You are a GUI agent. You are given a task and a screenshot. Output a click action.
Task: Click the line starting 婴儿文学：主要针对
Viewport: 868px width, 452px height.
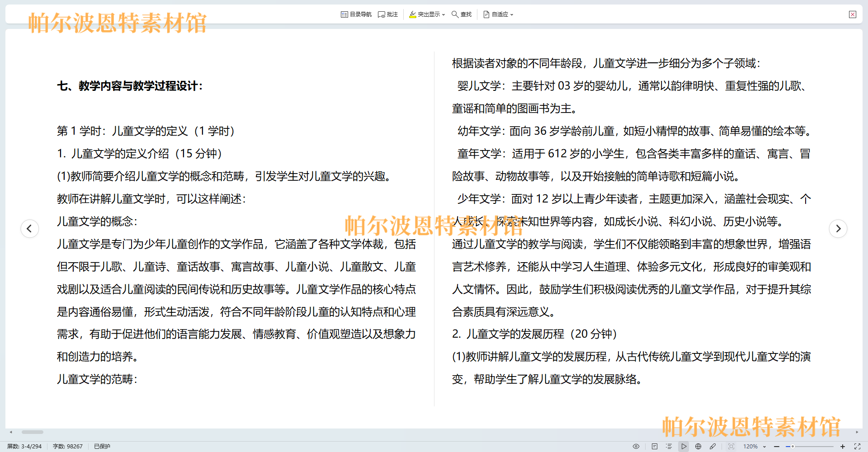(632, 86)
